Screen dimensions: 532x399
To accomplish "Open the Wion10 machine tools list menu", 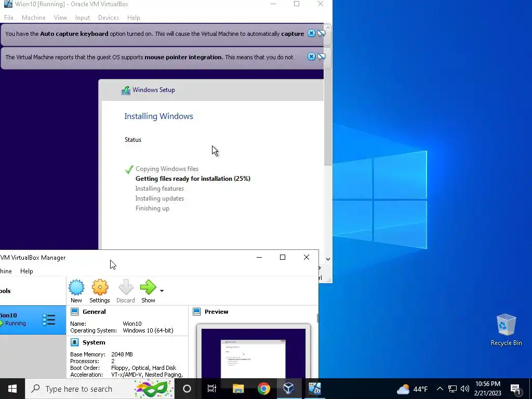I will pyautogui.click(x=49, y=320).
